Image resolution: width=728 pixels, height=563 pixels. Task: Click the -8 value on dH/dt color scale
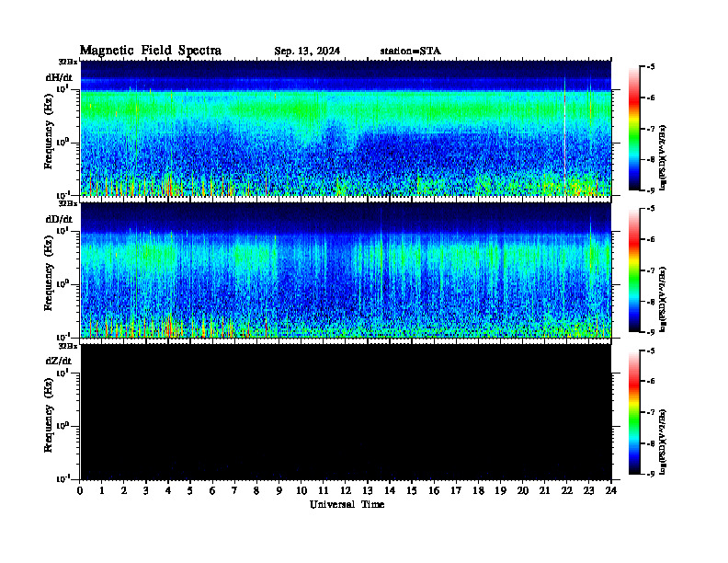point(651,159)
